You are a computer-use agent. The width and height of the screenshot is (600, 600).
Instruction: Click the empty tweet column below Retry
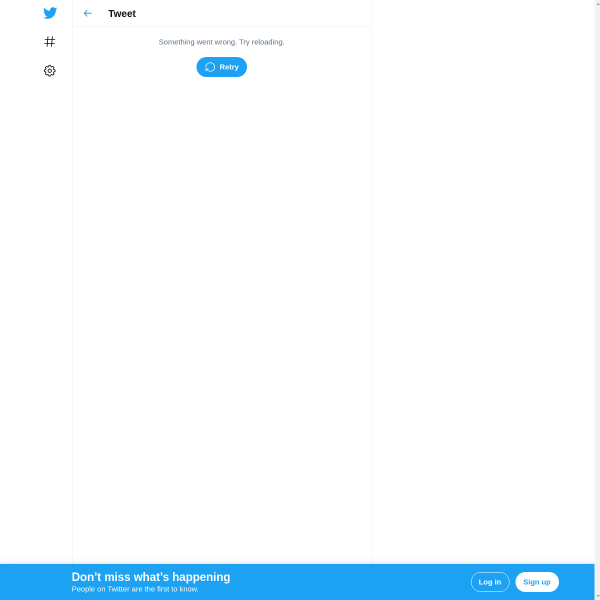(x=222, y=306)
